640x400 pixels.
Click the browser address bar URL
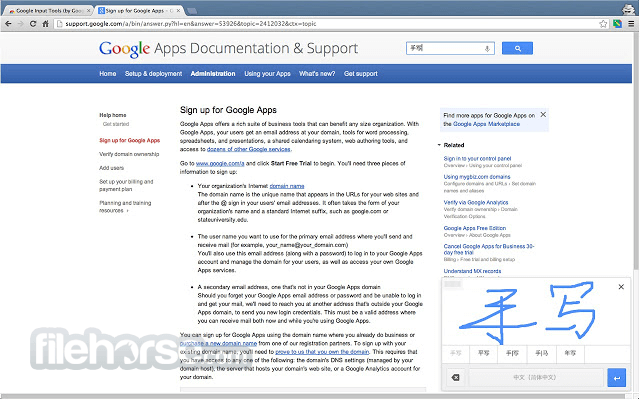[191, 24]
